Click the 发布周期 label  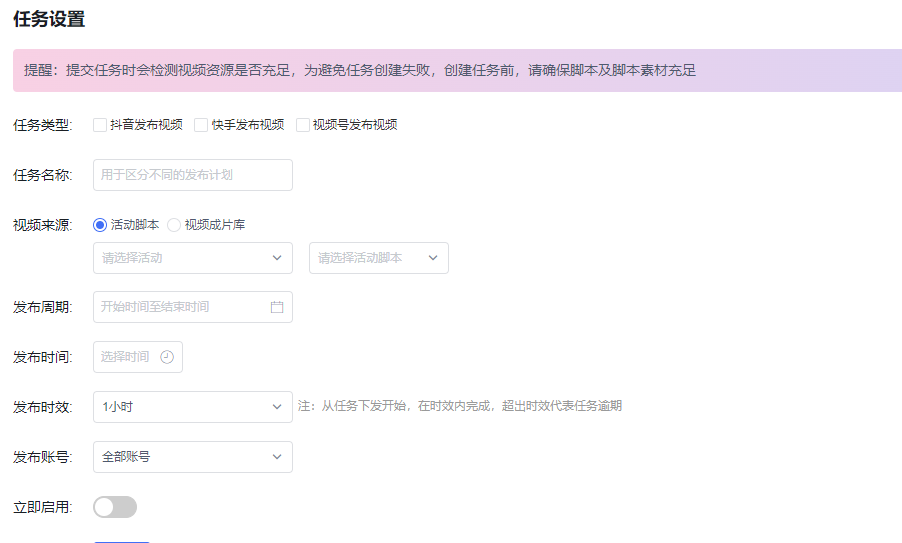(43, 307)
